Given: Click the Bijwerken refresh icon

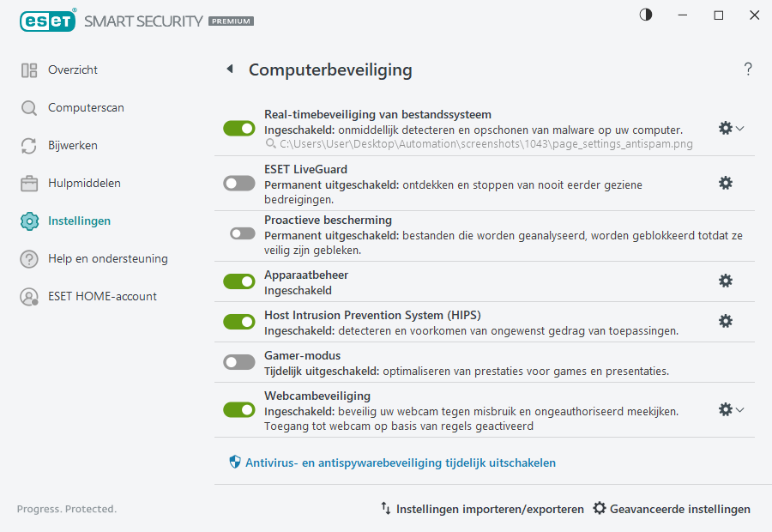Looking at the screenshot, I should tap(28, 145).
